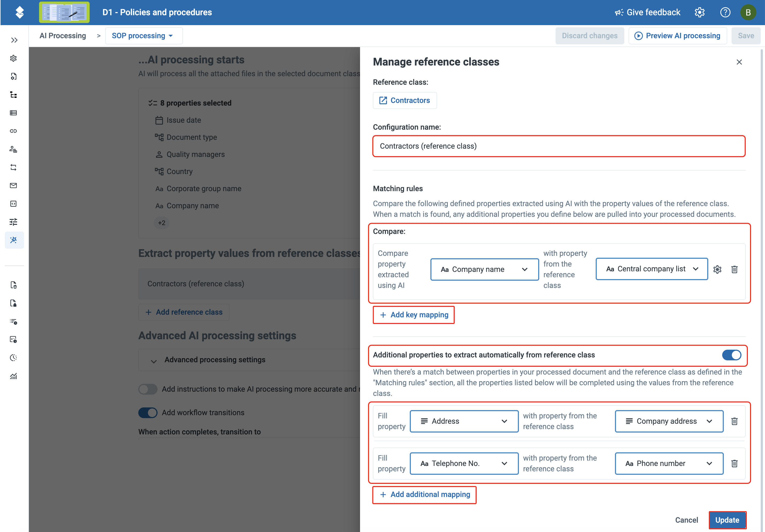
Task: Enable the Add instructions toggle
Action: click(148, 389)
